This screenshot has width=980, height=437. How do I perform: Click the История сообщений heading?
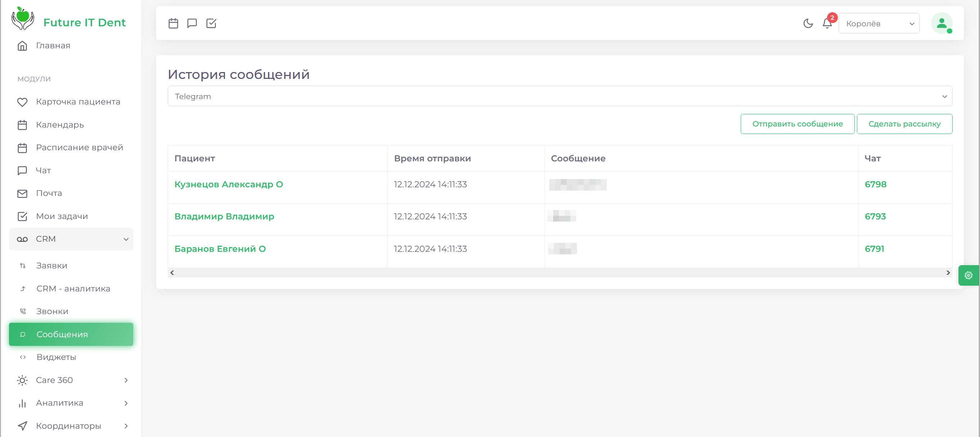pyautogui.click(x=239, y=74)
